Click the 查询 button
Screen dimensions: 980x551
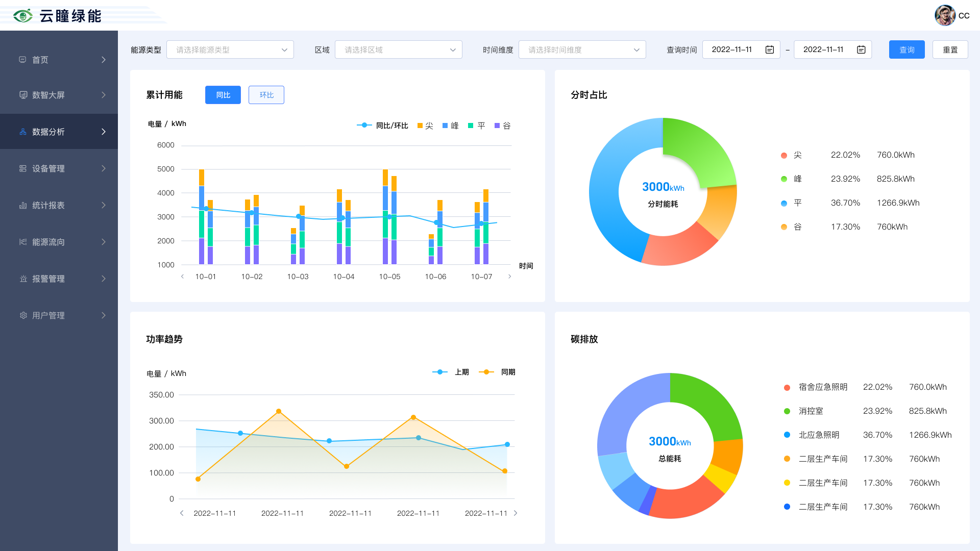coord(906,49)
